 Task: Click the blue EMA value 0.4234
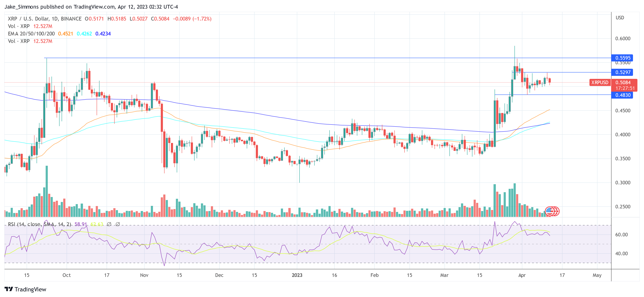103,34
